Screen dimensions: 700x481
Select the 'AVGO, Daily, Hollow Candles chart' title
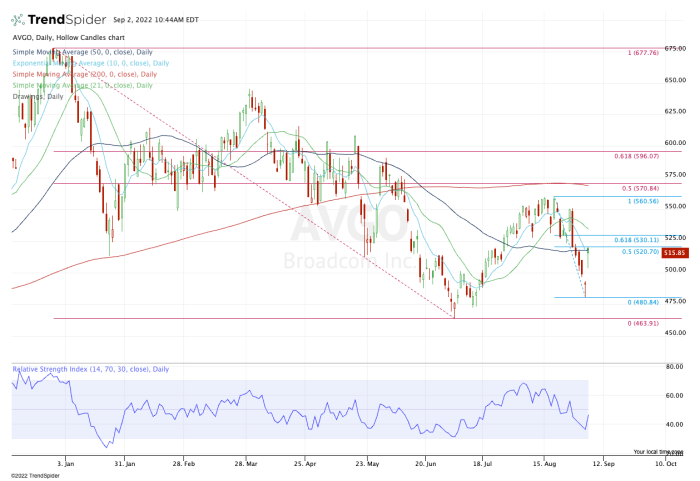point(69,38)
